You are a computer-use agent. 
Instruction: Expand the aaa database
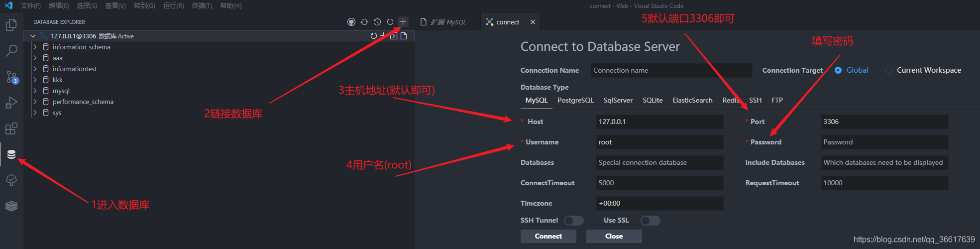point(35,58)
